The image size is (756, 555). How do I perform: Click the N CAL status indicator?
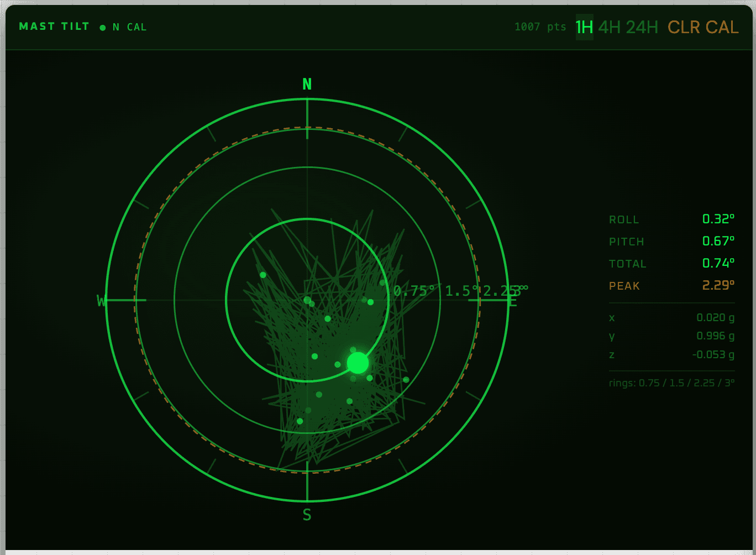123,27
